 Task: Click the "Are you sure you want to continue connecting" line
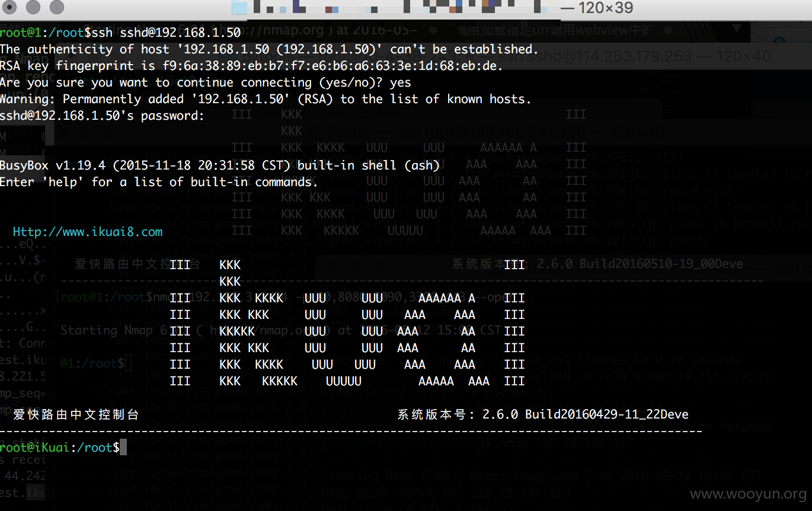[x=206, y=82]
